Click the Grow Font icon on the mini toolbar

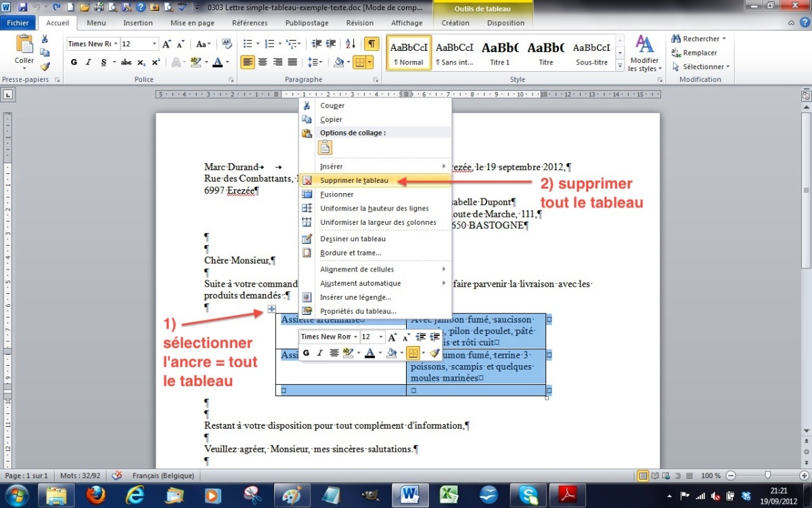(x=392, y=337)
